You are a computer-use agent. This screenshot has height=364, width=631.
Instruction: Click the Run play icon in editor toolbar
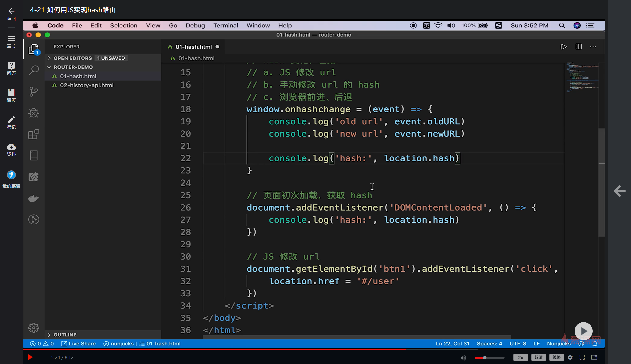pyautogui.click(x=563, y=47)
